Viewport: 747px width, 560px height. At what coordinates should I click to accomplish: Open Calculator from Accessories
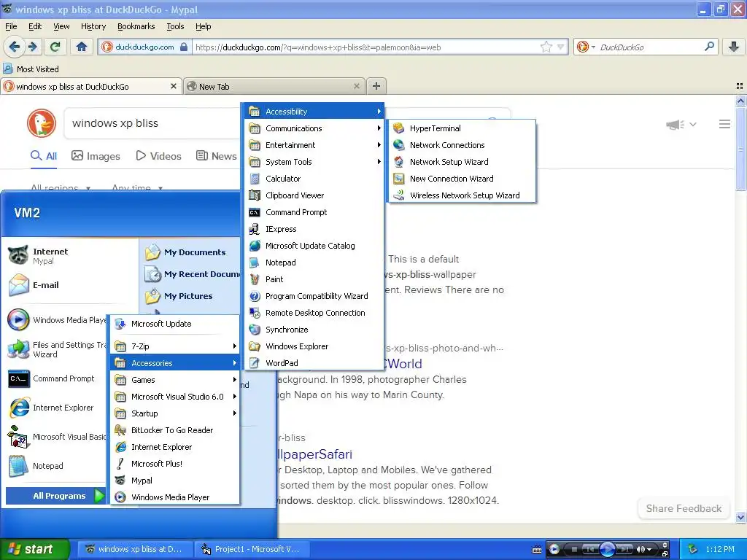(x=314, y=179)
